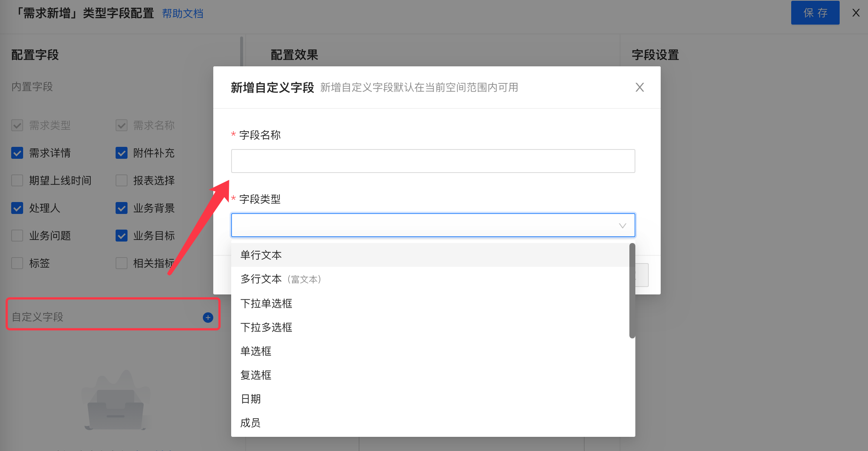
Task: Choose 日期 as field type
Action: pos(251,399)
